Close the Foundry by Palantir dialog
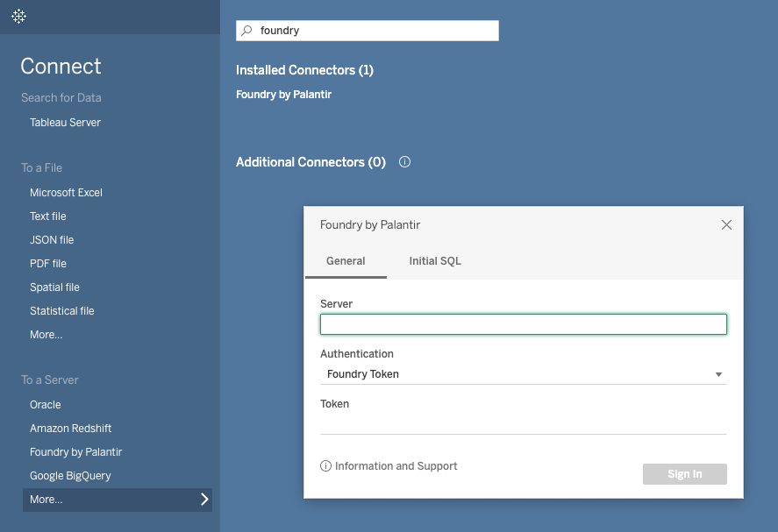Image resolution: width=778 pixels, height=532 pixels. point(726,225)
